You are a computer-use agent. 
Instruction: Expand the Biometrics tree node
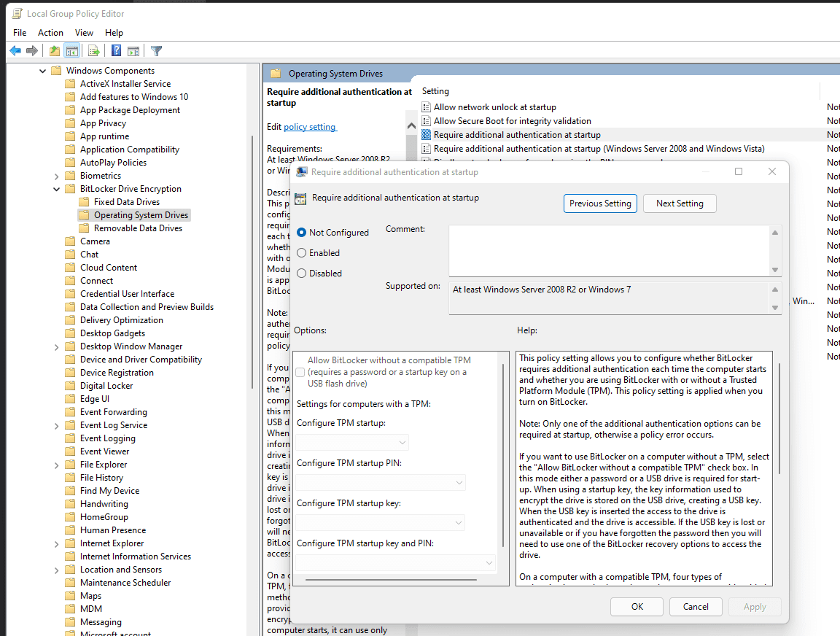(x=57, y=177)
